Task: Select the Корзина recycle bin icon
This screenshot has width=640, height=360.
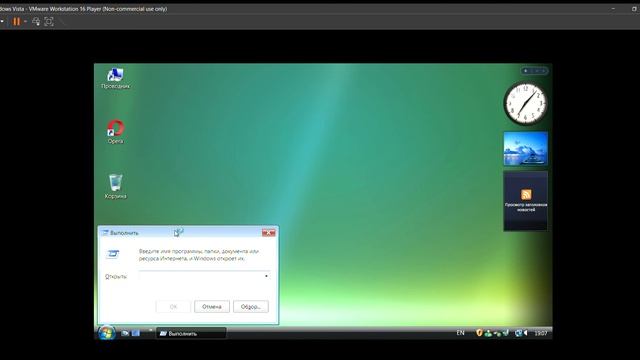Action: 116,187
